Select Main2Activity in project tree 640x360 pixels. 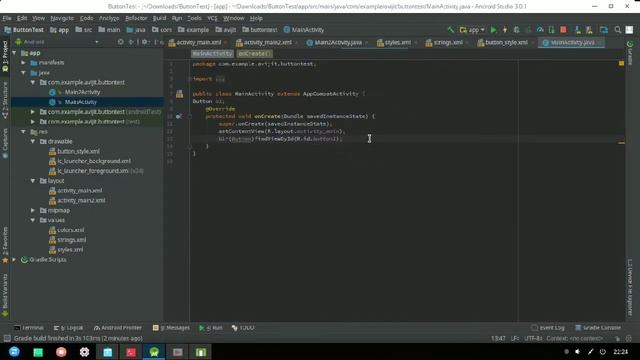pyautogui.click(x=82, y=92)
